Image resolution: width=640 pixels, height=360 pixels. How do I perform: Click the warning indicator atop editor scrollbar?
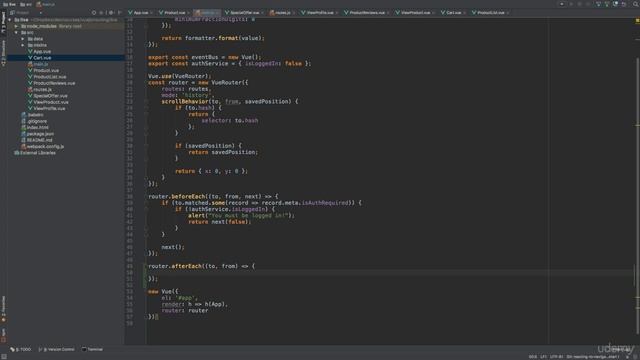(x=637, y=20)
